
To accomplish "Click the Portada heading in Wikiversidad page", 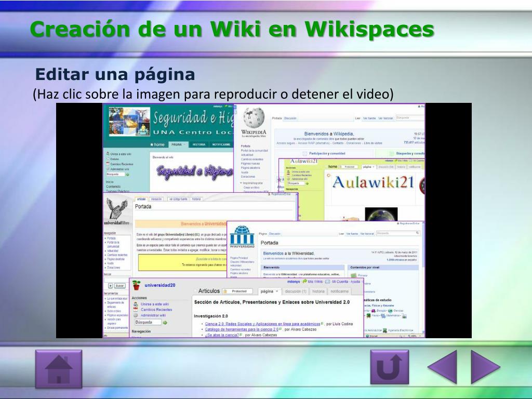I will 270,243.
